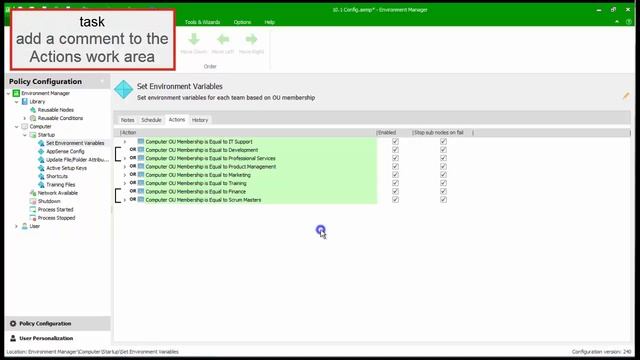640x360 pixels.
Task: Select 'Computer OU Membership is Equal to Marketing' row
Action: (x=198, y=175)
